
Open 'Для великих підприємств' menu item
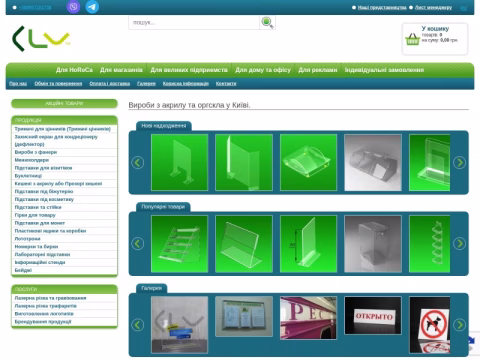tap(189, 70)
